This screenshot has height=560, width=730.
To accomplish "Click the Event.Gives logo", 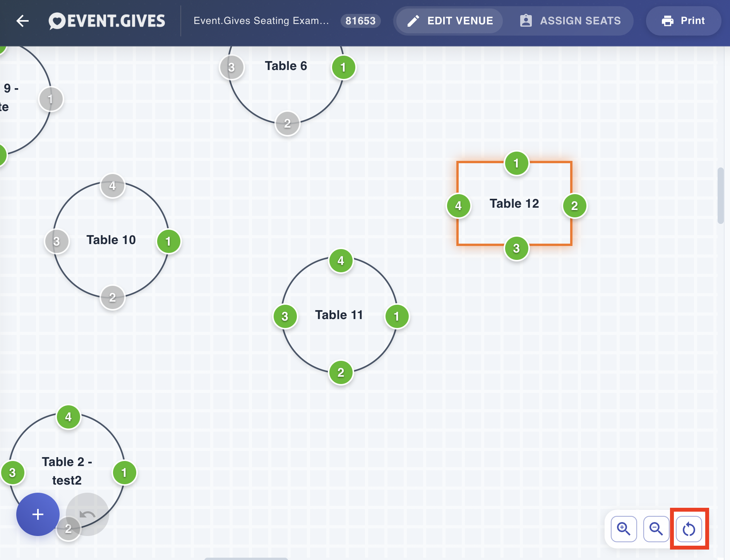I will [x=107, y=21].
